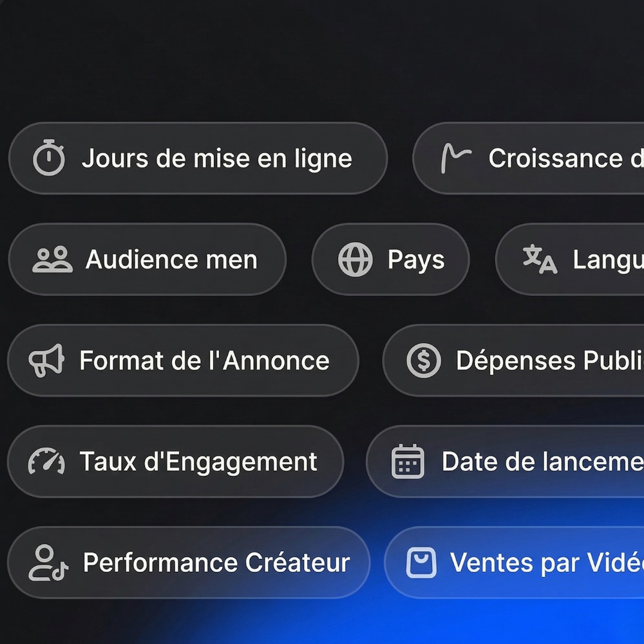Select the globe icon next to Pays

(355, 260)
